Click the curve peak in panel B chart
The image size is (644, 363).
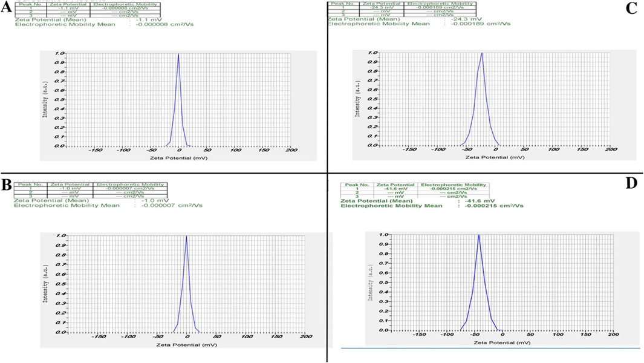(186, 236)
